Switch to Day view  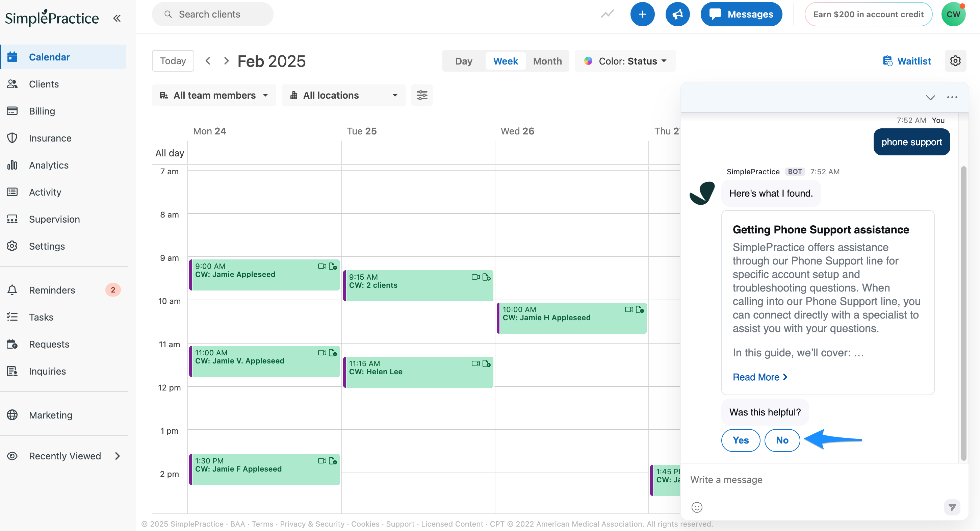pyautogui.click(x=463, y=61)
